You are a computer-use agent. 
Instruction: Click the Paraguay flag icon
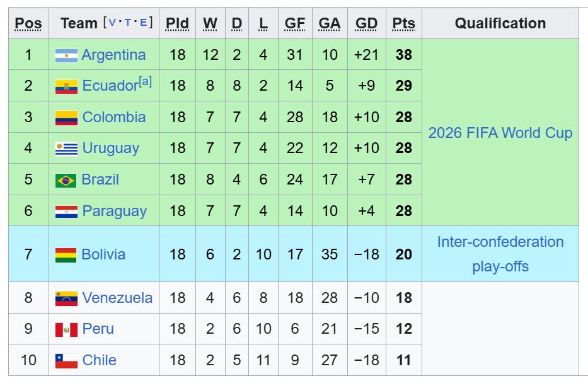pos(66,212)
